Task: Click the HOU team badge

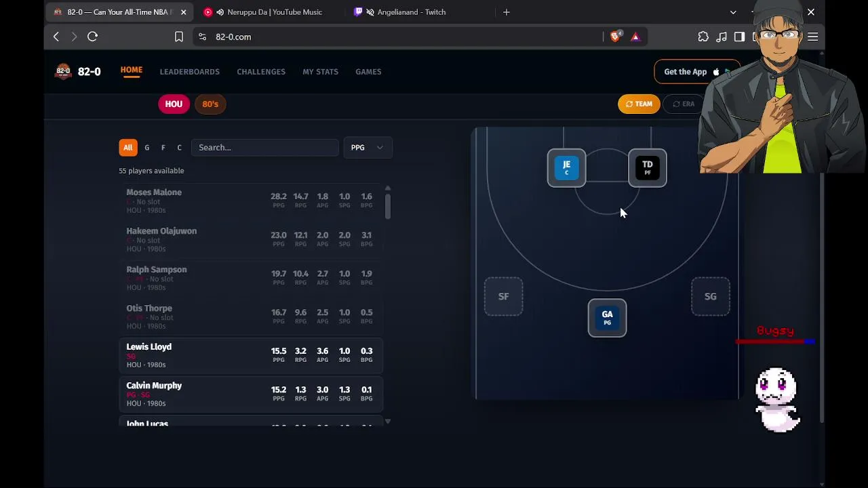Action: pyautogui.click(x=174, y=104)
